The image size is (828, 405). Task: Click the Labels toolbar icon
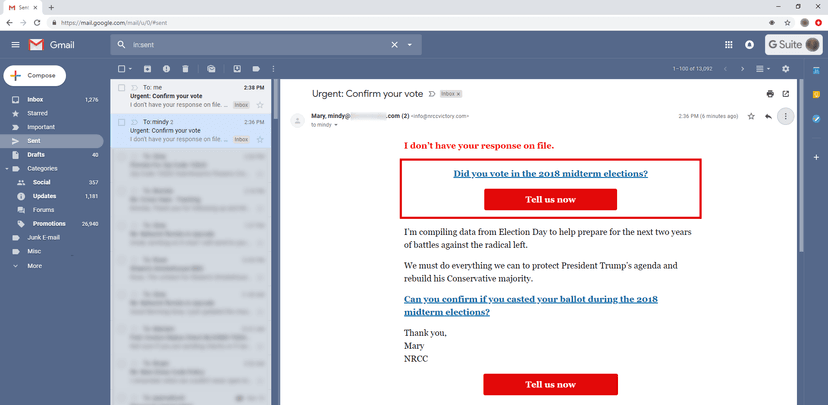(256, 69)
